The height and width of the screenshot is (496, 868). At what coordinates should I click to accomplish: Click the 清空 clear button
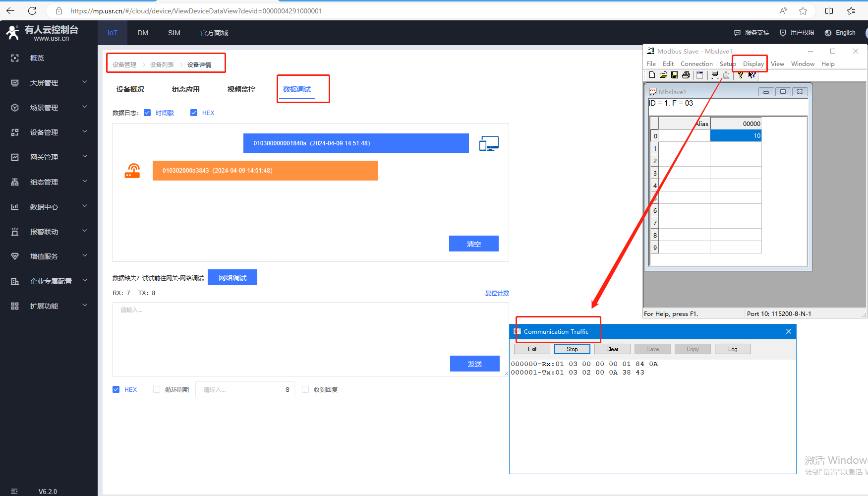click(473, 244)
